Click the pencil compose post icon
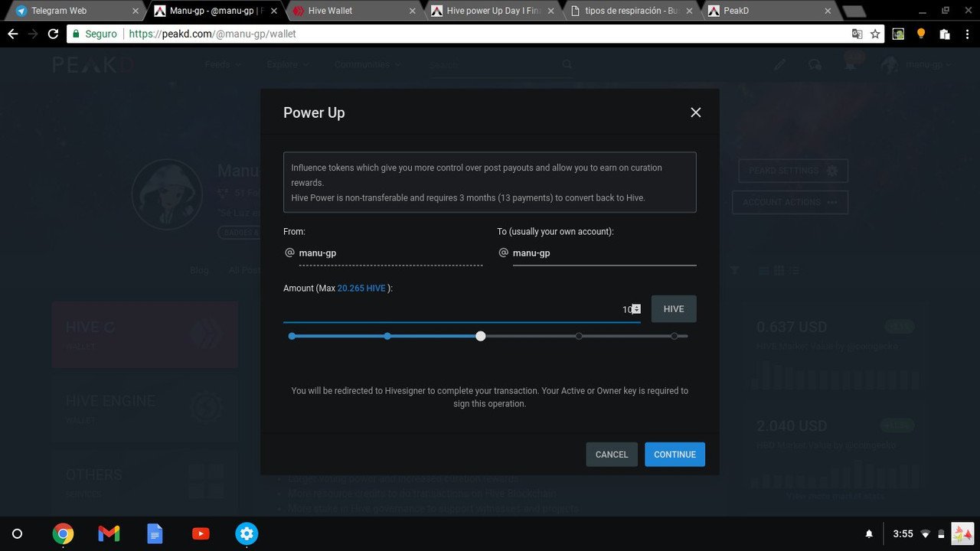980x551 pixels. (779, 65)
